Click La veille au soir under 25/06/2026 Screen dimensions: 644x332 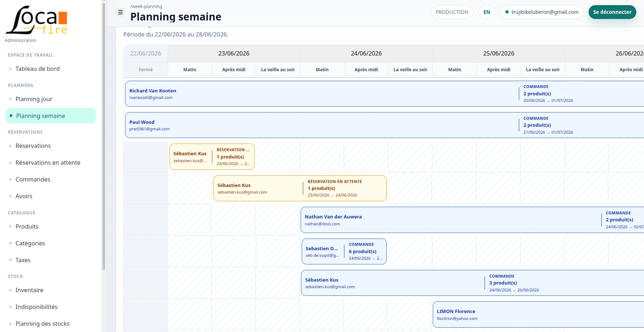click(x=543, y=70)
